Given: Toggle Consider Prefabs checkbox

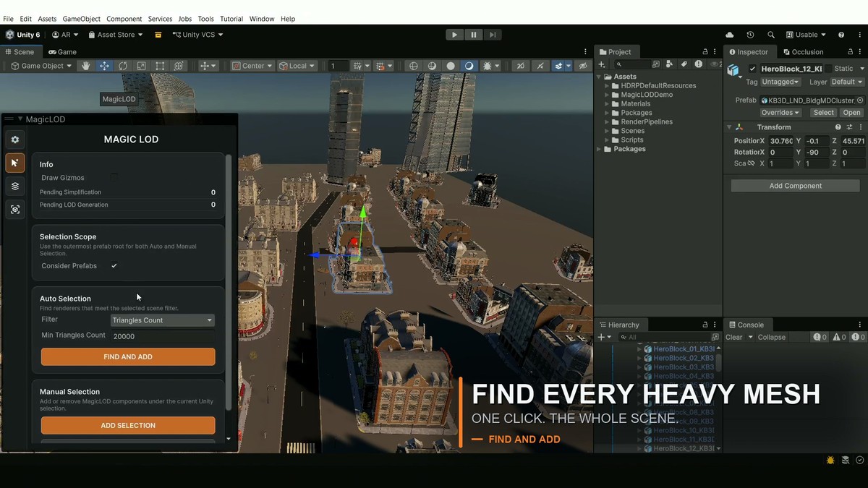Looking at the screenshot, I should (x=114, y=265).
